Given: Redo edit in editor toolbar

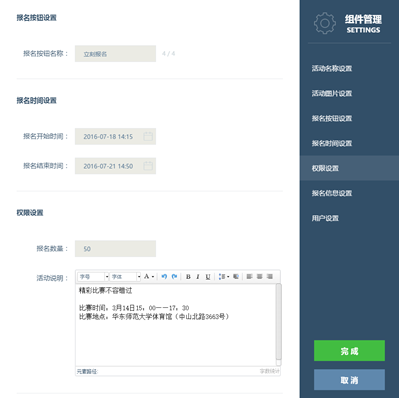Looking at the screenshot, I should pyautogui.click(x=174, y=277).
